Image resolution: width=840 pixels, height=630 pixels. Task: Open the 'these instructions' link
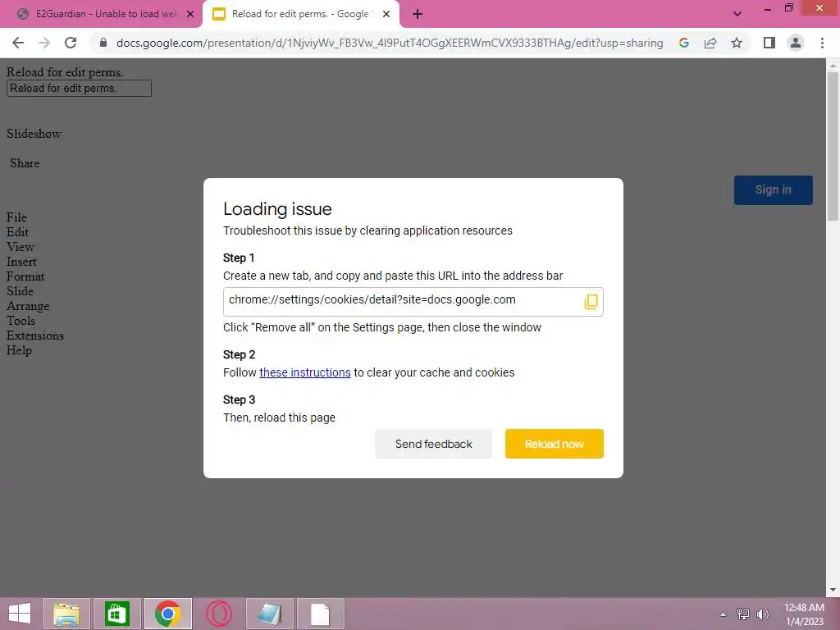tap(305, 372)
